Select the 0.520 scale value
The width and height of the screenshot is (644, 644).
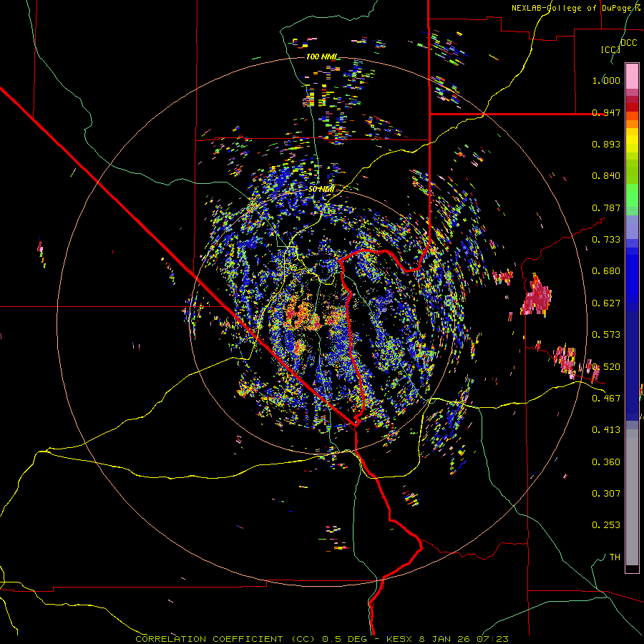pos(606,366)
